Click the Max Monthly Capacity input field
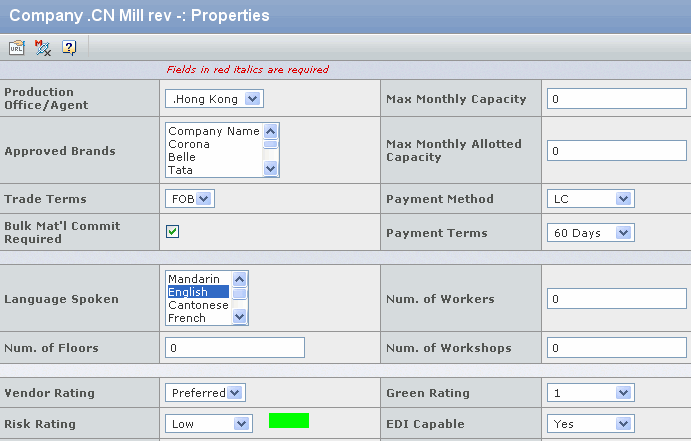The width and height of the screenshot is (691, 441). tap(616, 99)
